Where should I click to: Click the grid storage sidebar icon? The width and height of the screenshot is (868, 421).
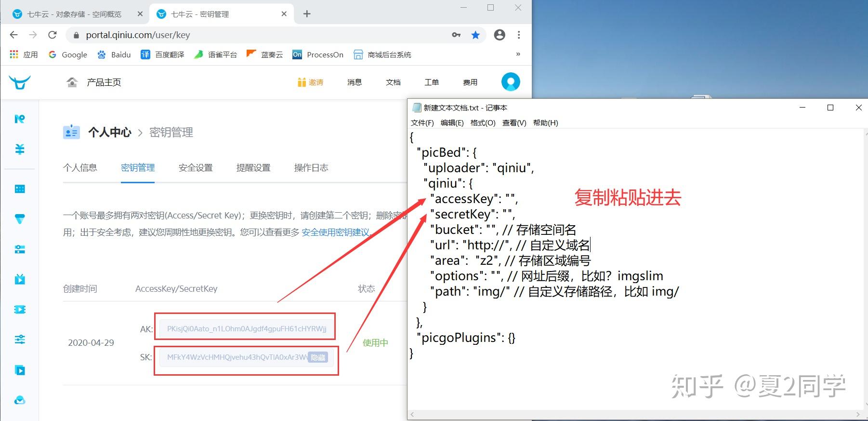[20, 189]
